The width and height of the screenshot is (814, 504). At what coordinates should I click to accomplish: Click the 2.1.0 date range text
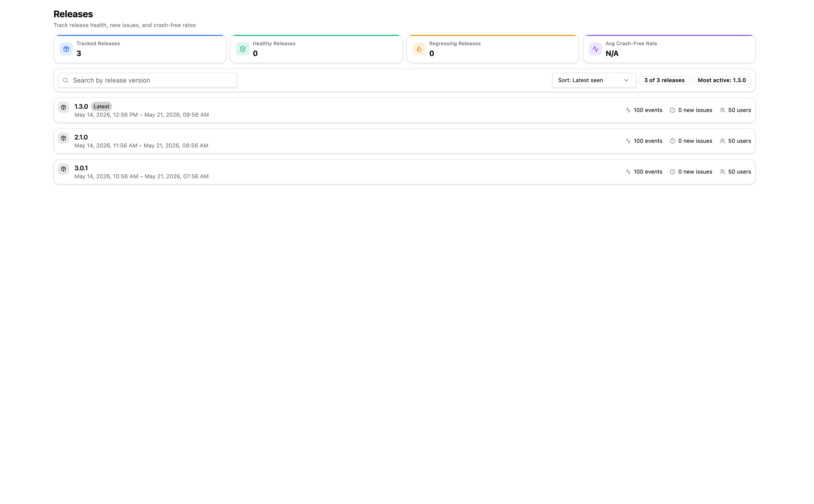(141, 146)
